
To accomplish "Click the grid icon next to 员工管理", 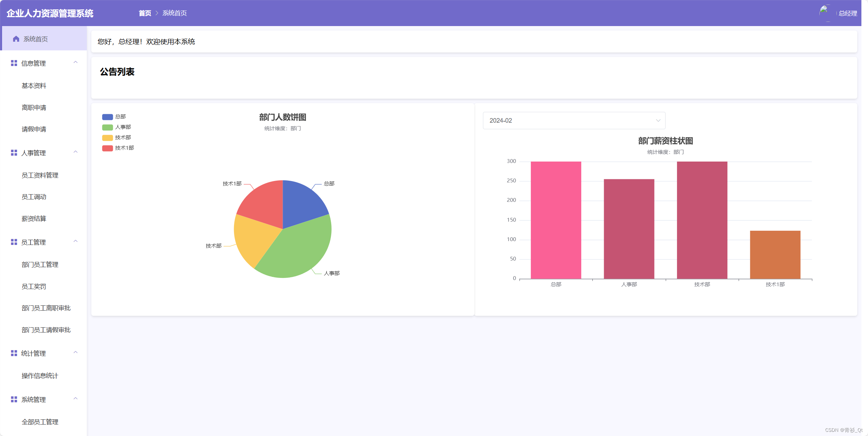I will [14, 242].
